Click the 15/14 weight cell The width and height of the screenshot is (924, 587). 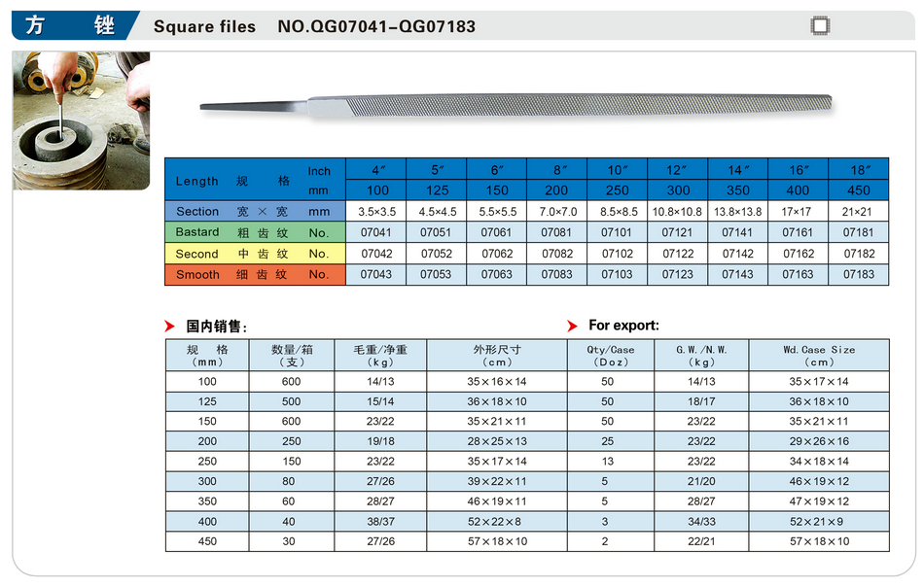(x=380, y=401)
